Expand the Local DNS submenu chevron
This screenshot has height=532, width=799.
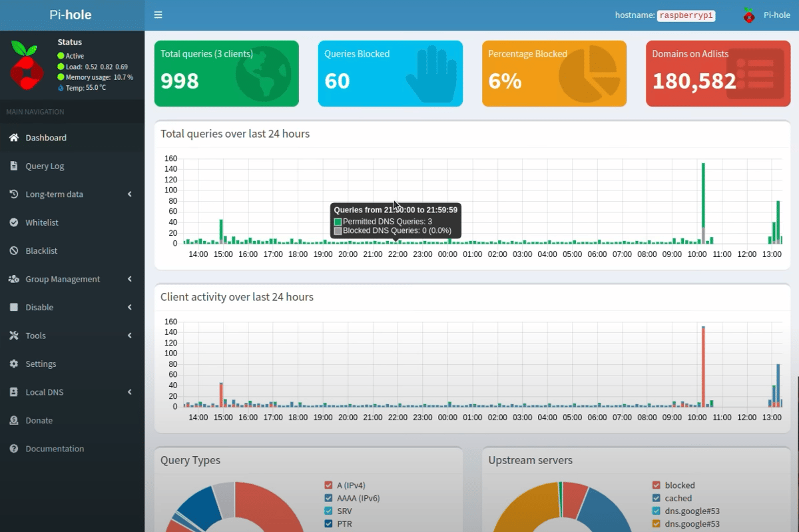pyautogui.click(x=130, y=392)
